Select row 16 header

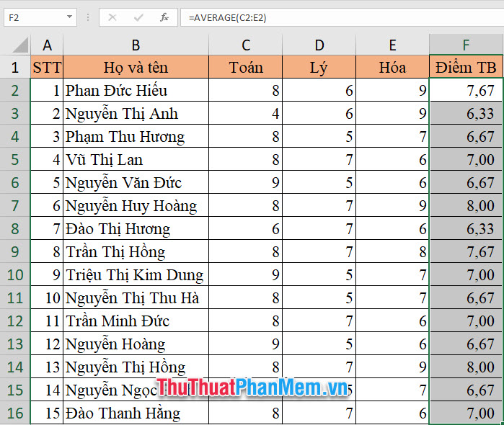point(15,413)
